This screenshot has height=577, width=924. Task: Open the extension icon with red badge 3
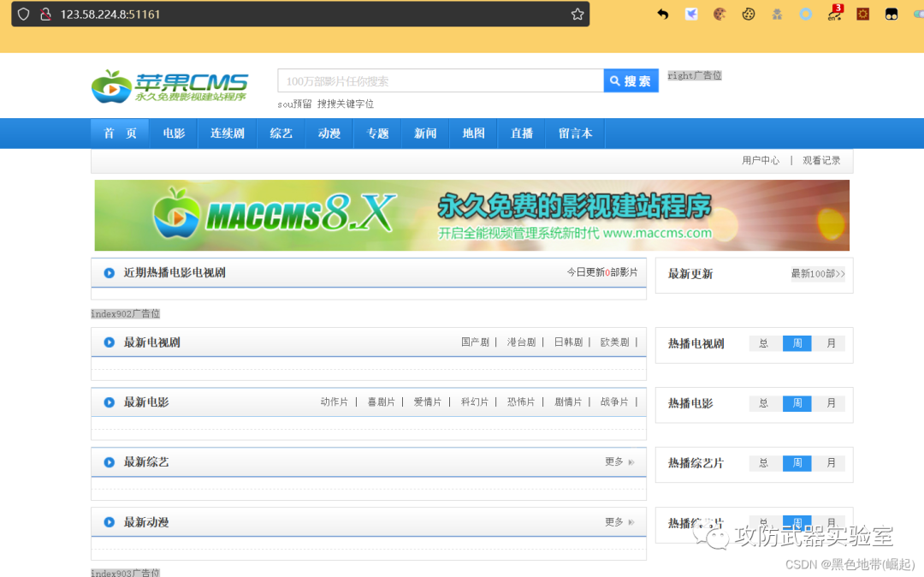[834, 13]
